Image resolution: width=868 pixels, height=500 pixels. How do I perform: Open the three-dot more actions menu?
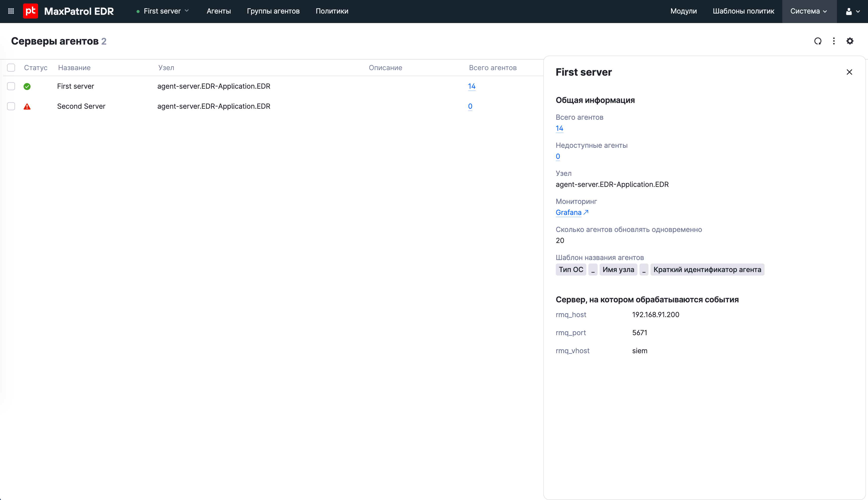(x=834, y=41)
